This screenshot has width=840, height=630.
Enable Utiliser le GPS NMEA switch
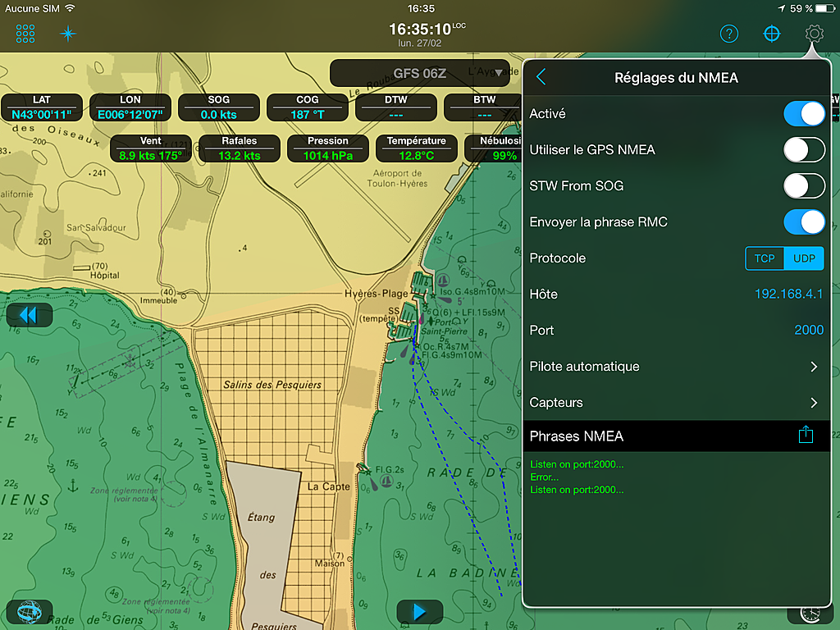click(x=804, y=150)
